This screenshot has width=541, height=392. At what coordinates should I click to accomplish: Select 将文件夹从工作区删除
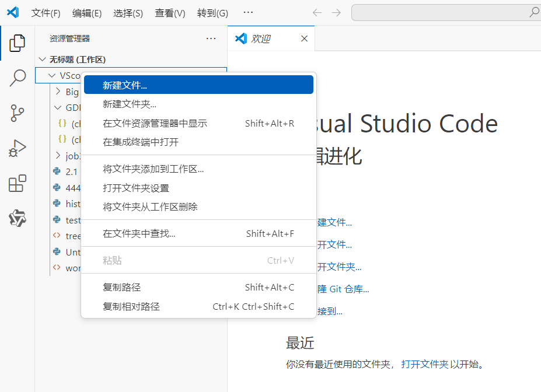199,206
